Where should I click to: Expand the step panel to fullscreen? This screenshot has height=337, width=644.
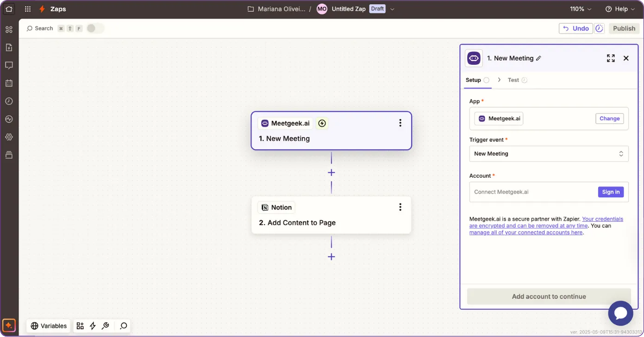point(611,58)
